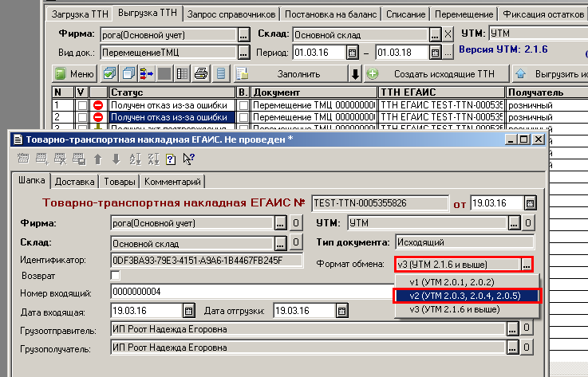Open Склад selection button in document

pos(281,243)
